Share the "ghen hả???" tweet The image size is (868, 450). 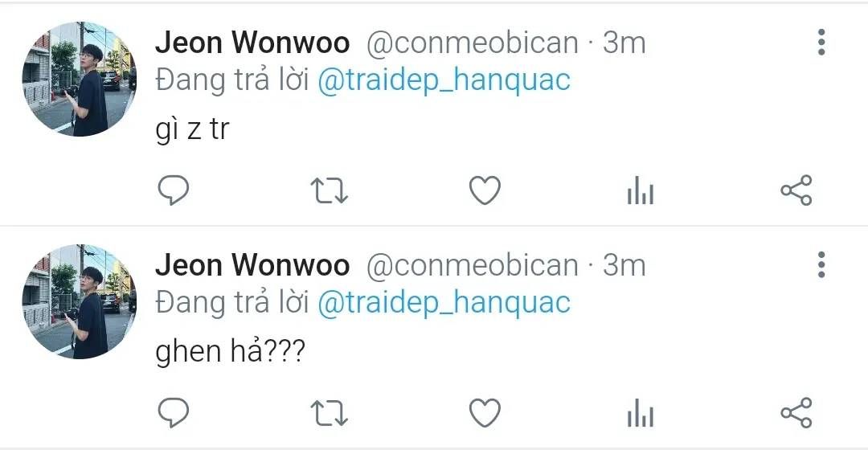coord(796,413)
